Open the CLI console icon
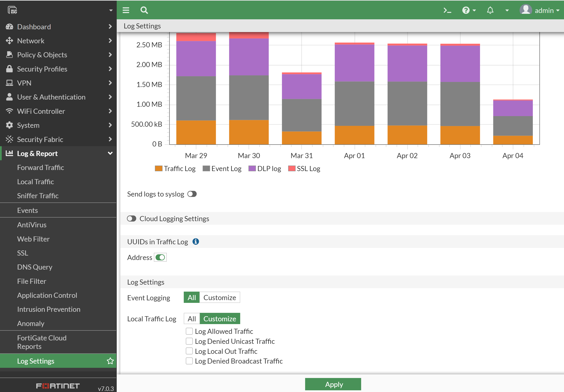The image size is (564, 392). pos(447,10)
